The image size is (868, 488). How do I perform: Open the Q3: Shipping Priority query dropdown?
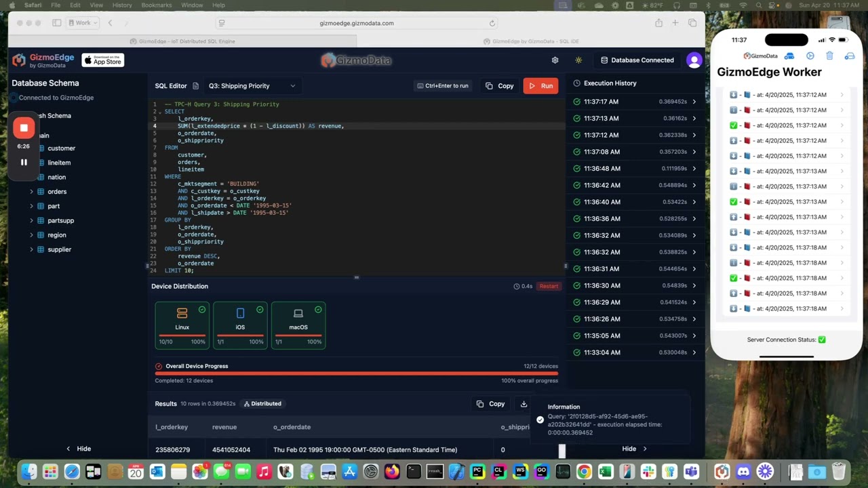252,86
